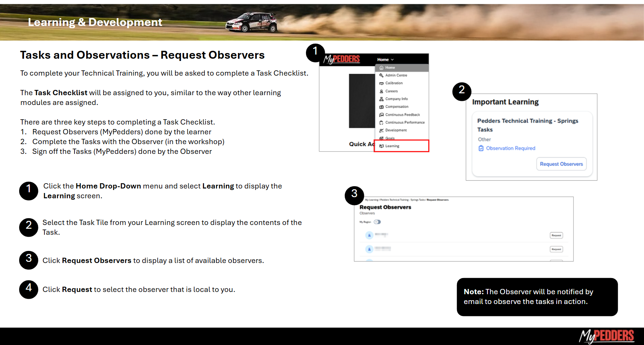Click the second observer's avatar icon
644x345 pixels.
(369, 249)
